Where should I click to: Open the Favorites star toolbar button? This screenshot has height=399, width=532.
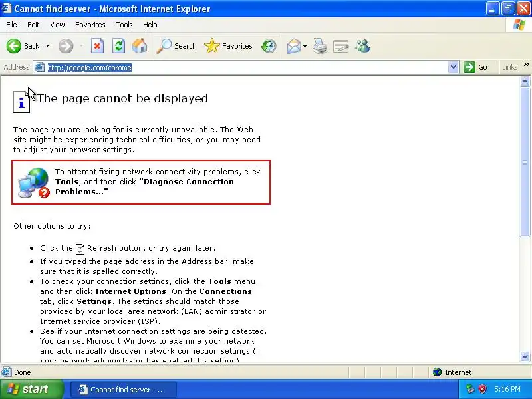pyautogui.click(x=228, y=46)
